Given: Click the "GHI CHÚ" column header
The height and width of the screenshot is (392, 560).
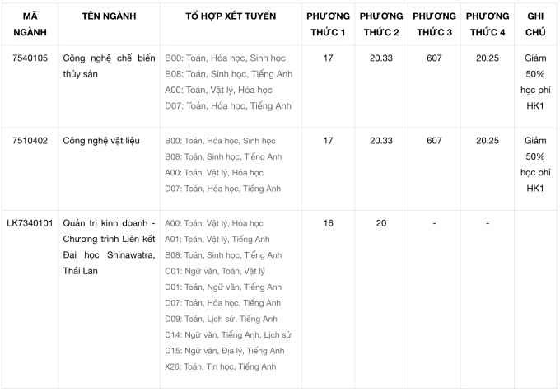Looking at the screenshot, I should point(535,23).
